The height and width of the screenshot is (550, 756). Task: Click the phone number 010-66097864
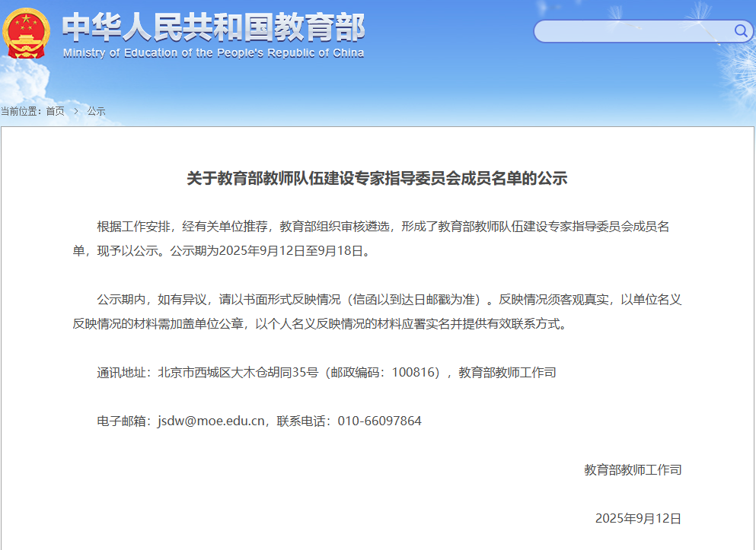[x=379, y=421]
